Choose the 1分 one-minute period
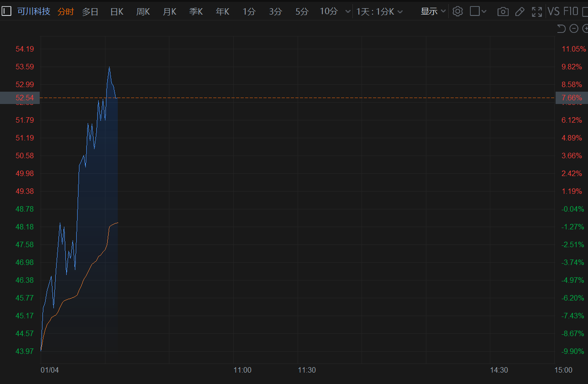The width and height of the screenshot is (588, 384). 249,12
